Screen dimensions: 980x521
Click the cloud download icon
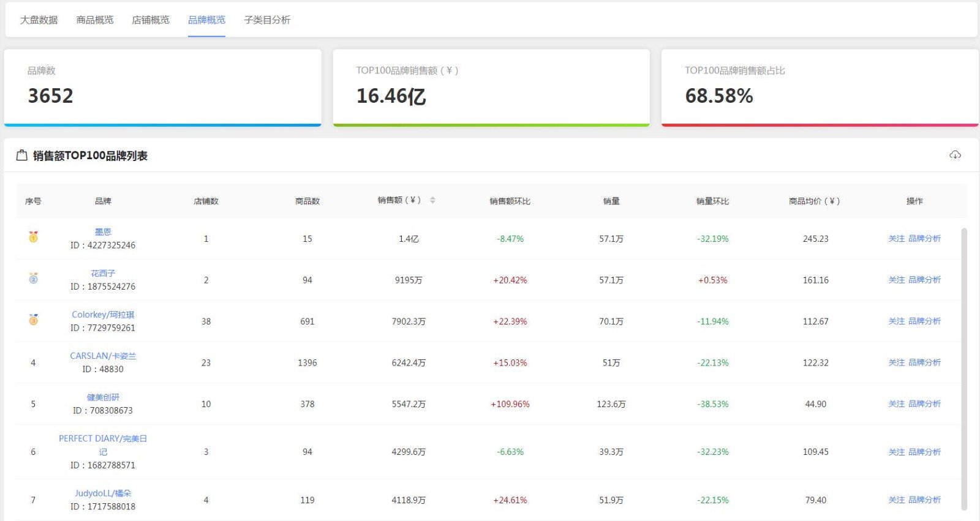click(x=955, y=155)
